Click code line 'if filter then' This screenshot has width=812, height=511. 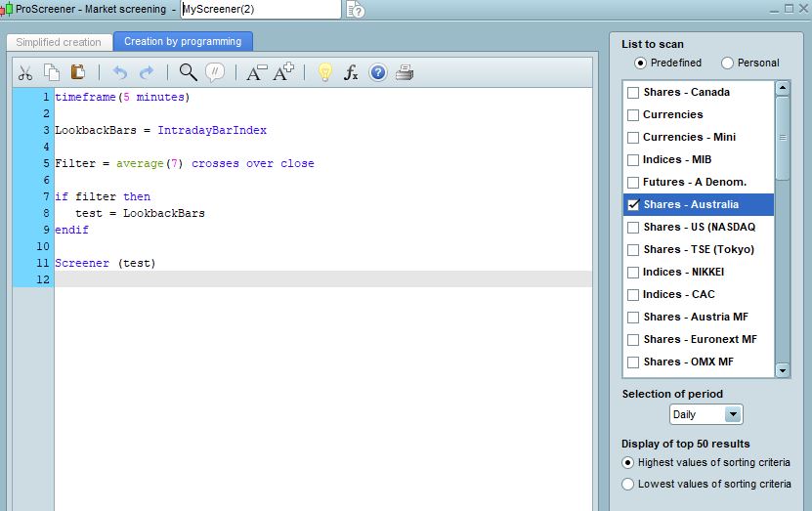(x=103, y=196)
